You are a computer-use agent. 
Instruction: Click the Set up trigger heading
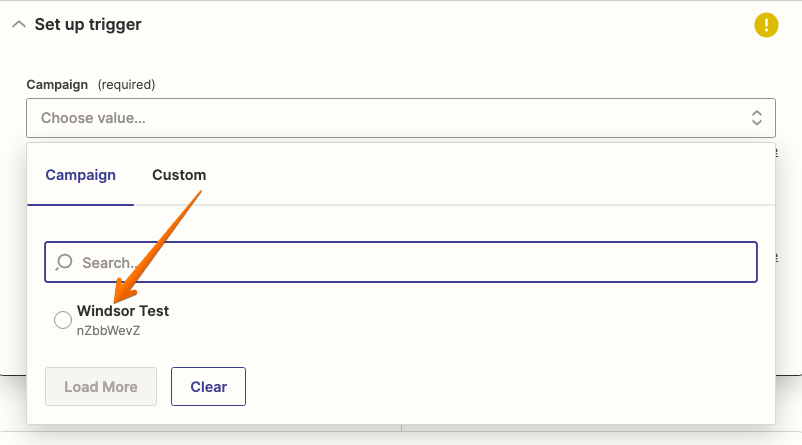tap(88, 25)
